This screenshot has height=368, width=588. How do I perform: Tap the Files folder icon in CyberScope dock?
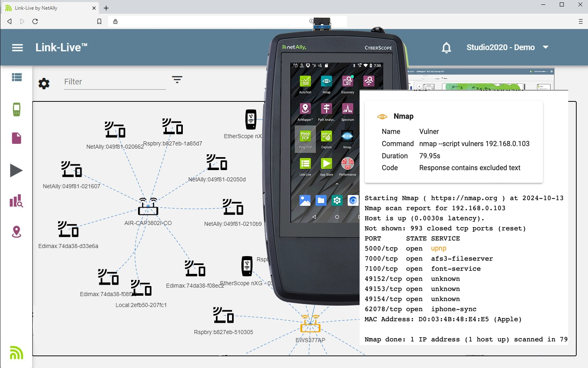point(321,200)
